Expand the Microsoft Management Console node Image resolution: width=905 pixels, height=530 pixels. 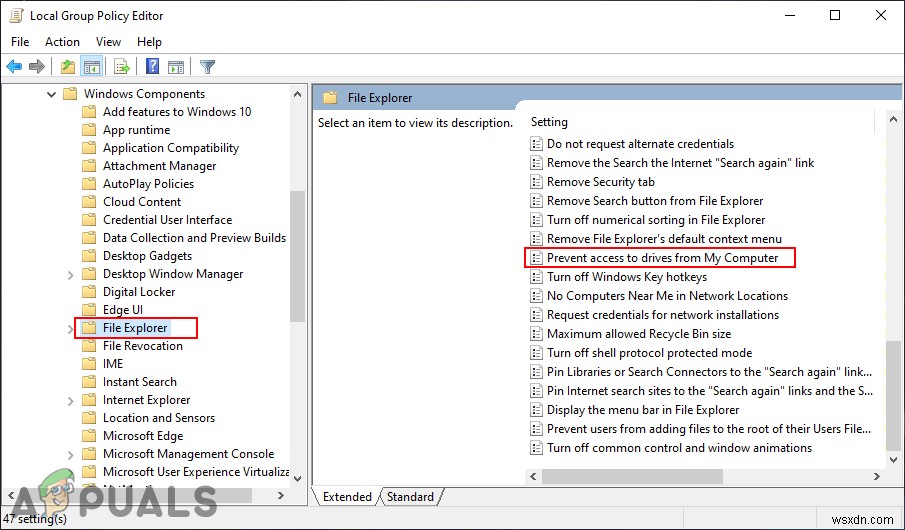[x=70, y=455]
